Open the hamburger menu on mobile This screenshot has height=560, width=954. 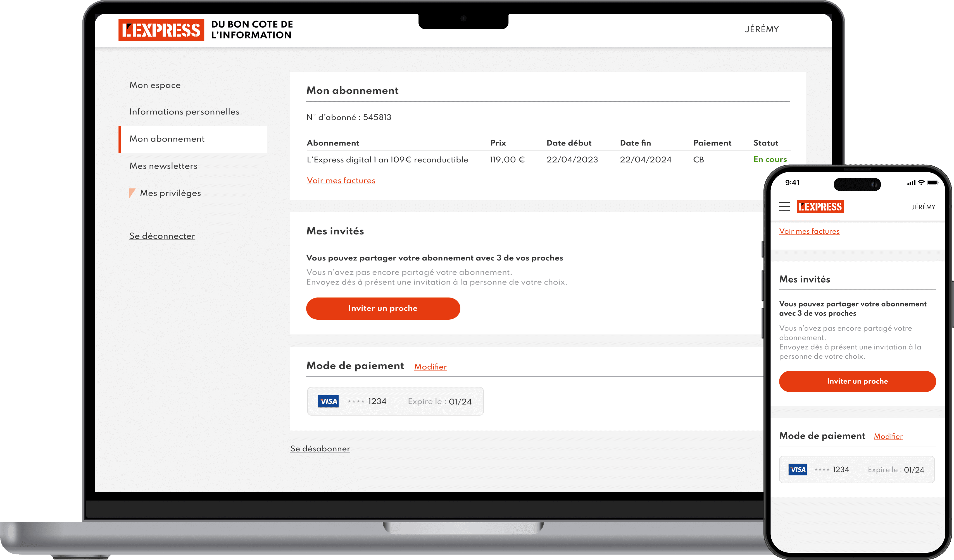pos(784,207)
